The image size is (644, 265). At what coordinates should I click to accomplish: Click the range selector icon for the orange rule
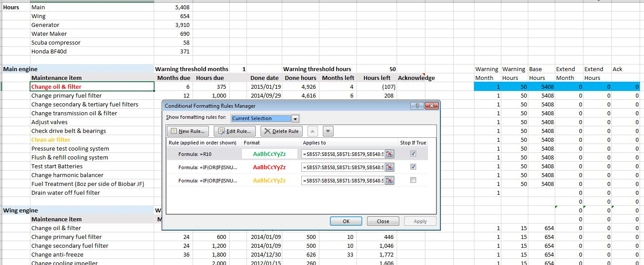389,181
